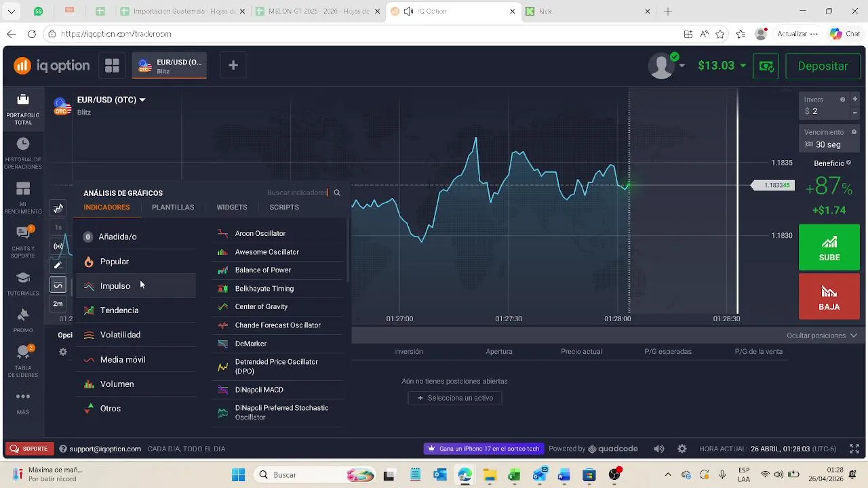Click the highlighted indicators tool icon

click(x=58, y=285)
